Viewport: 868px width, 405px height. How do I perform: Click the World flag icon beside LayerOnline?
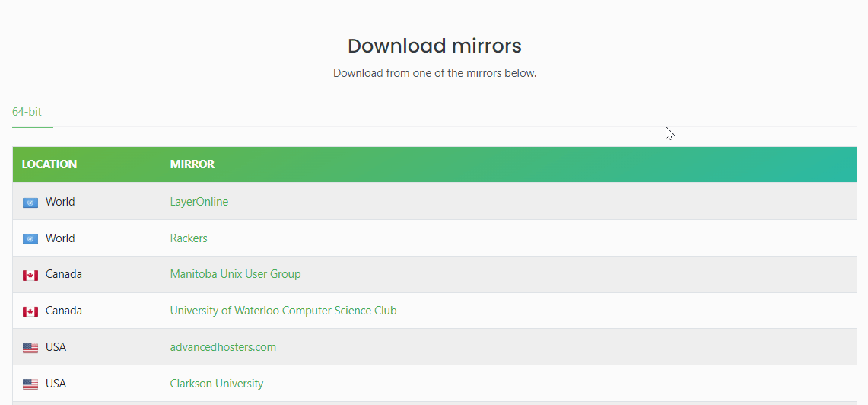tap(30, 202)
